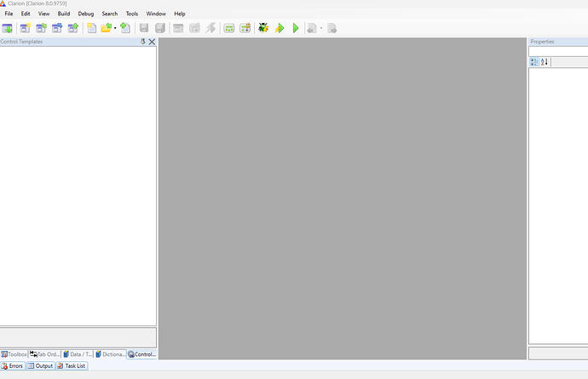Click the lightning bolt toolbar icon
588x379 pixels.
click(210, 28)
